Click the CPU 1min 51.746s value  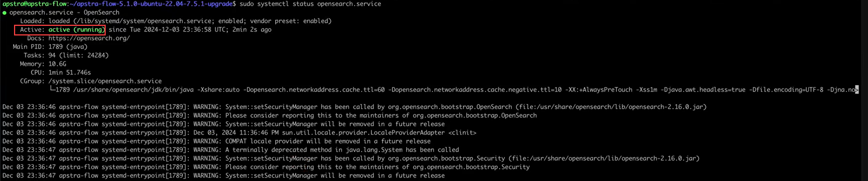(x=69, y=72)
